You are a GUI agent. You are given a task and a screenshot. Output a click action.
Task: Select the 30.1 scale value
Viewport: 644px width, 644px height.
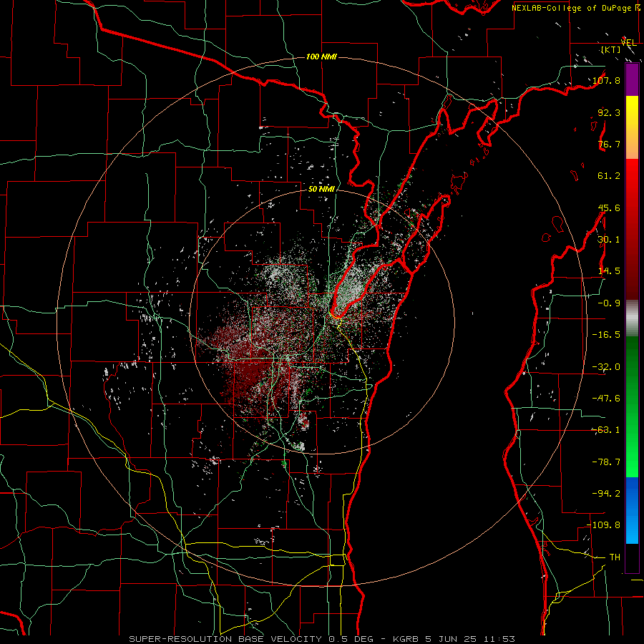pos(609,240)
